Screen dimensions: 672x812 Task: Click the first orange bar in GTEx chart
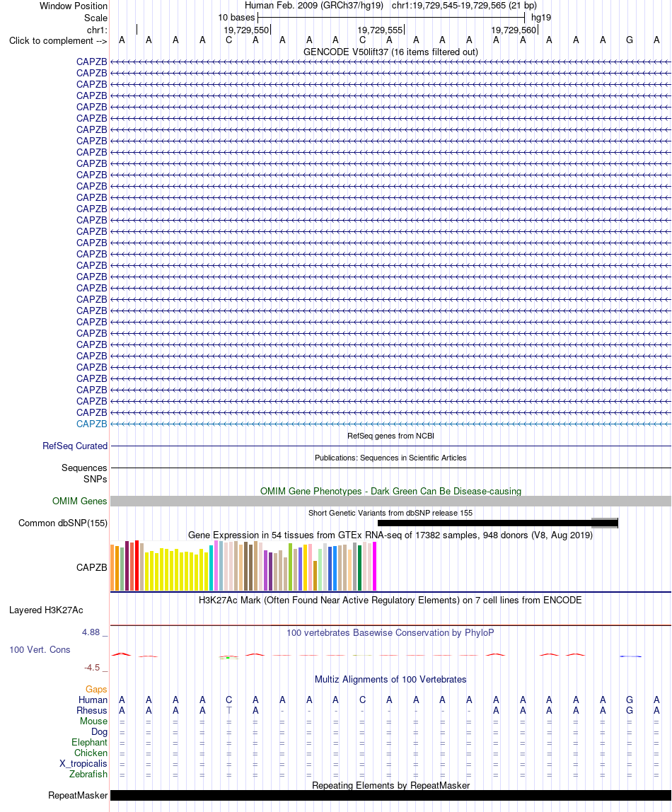(112, 567)
